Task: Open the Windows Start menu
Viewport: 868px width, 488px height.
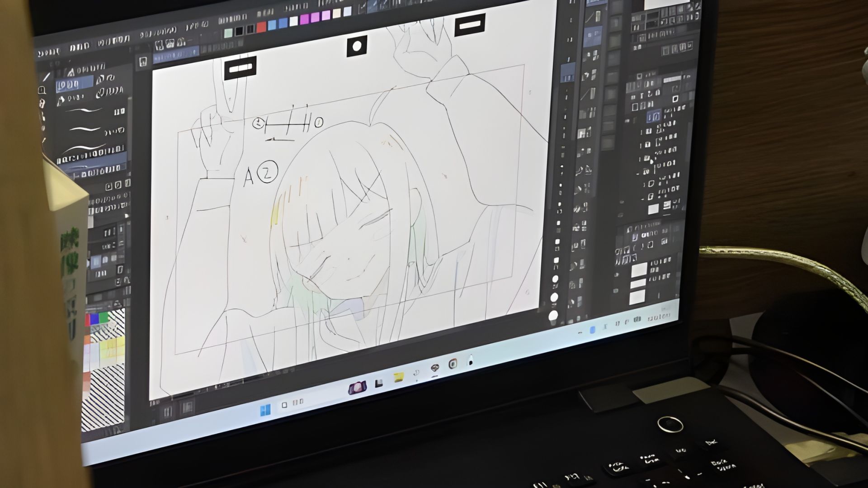Action: [x=265, y=410]
